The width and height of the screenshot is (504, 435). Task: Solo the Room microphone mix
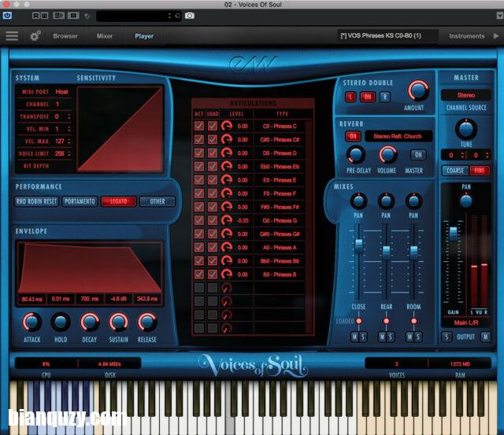[x=418, y=337]
